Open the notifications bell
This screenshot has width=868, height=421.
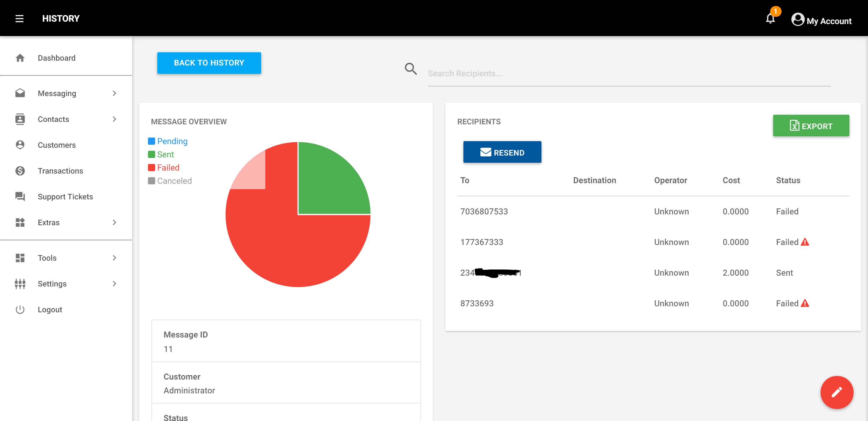[770, 18]
